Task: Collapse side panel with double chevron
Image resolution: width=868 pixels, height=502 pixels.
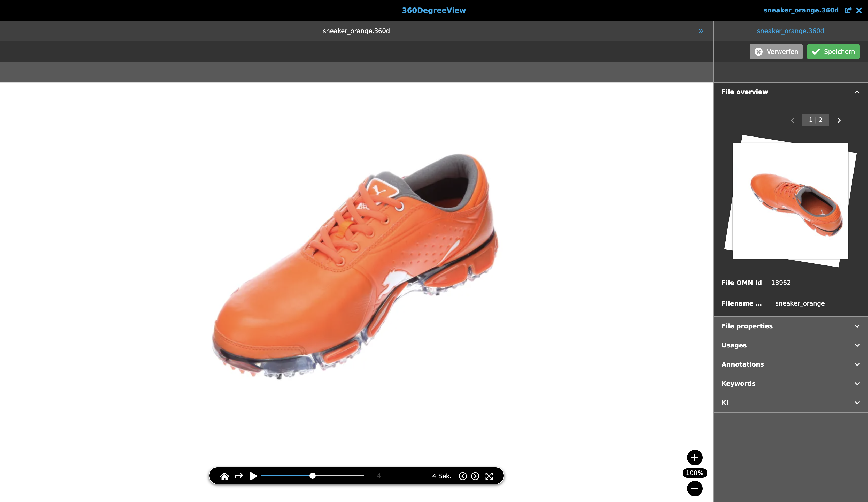Action: click(x=701, y=31)
